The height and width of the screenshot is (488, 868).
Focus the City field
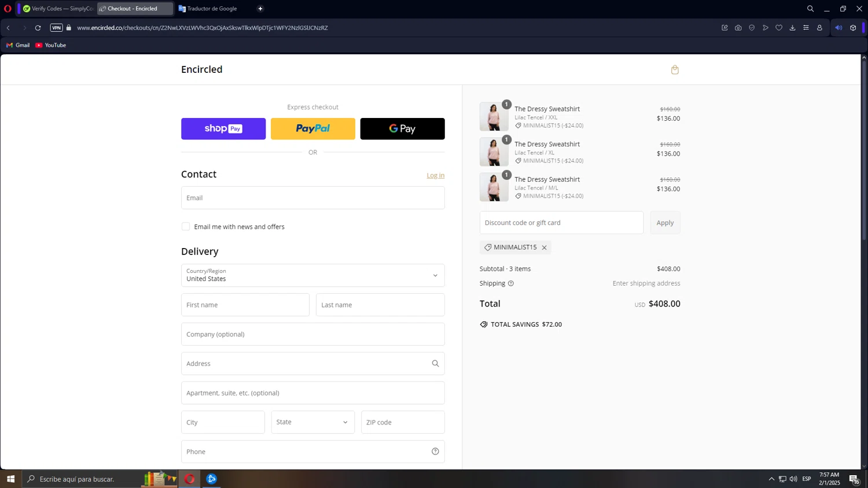[223, 422]
